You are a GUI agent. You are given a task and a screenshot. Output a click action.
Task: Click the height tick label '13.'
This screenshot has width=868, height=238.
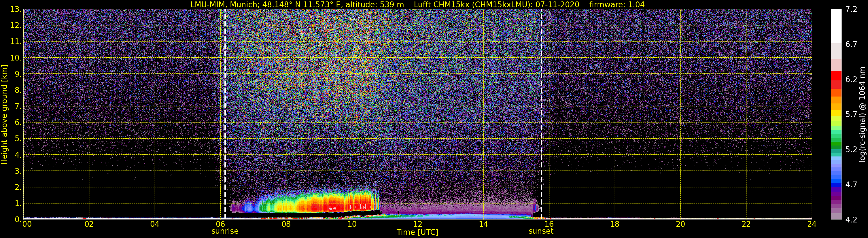pyautogui.click(x=16, y=9)
